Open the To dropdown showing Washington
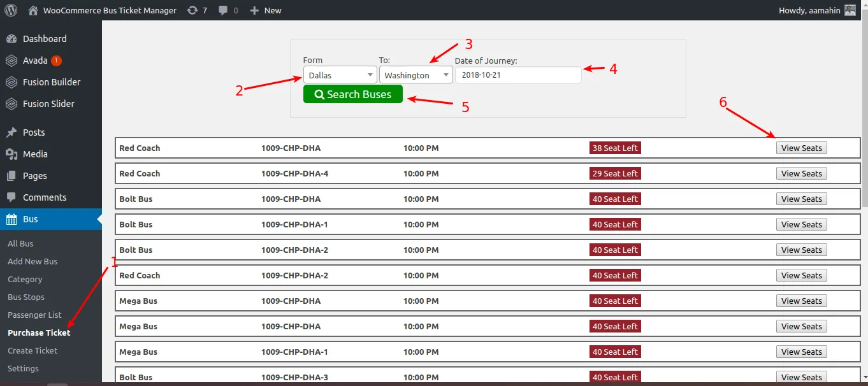Image resolution: width=868 pixels, height=386 pixels. click(416, 75)
